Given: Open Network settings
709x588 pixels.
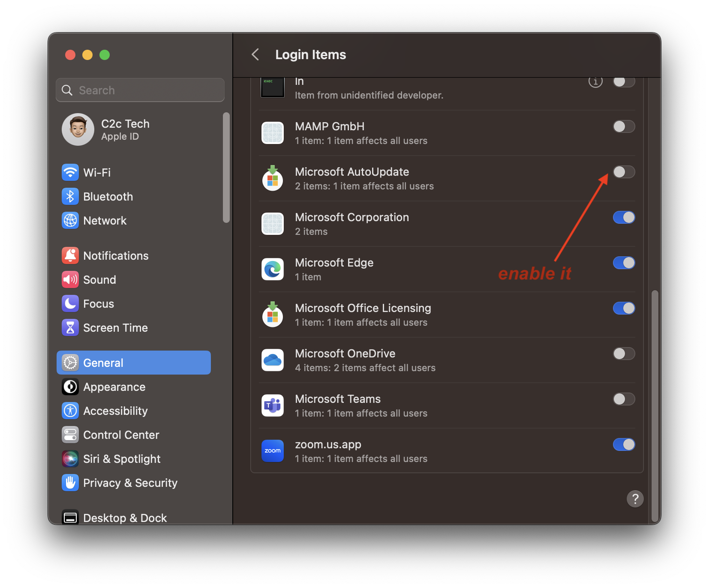Looking at the screenshot, I should click(x=70, y=220).
